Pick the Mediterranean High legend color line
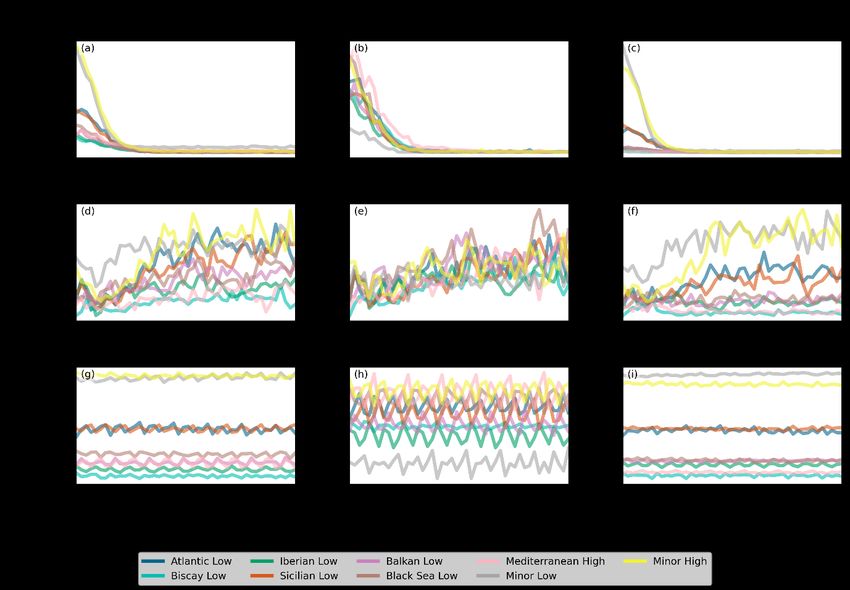850x590 pixels. tap(489, 561)
